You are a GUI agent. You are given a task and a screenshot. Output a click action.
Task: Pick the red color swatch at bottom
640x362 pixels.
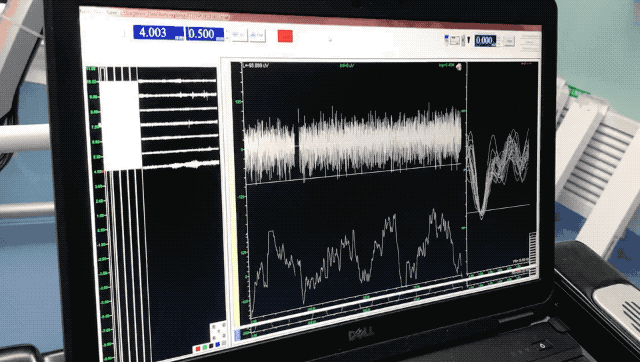point(198,349)
